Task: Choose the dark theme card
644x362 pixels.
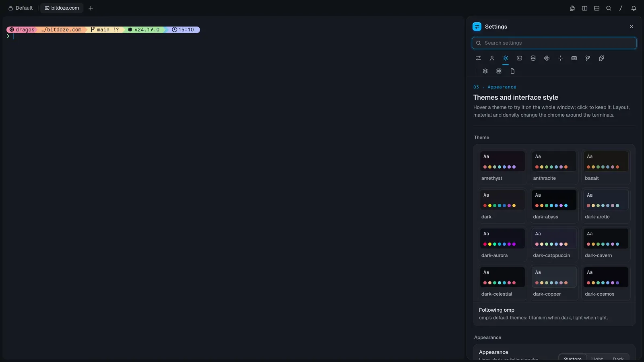Action: 502,206
